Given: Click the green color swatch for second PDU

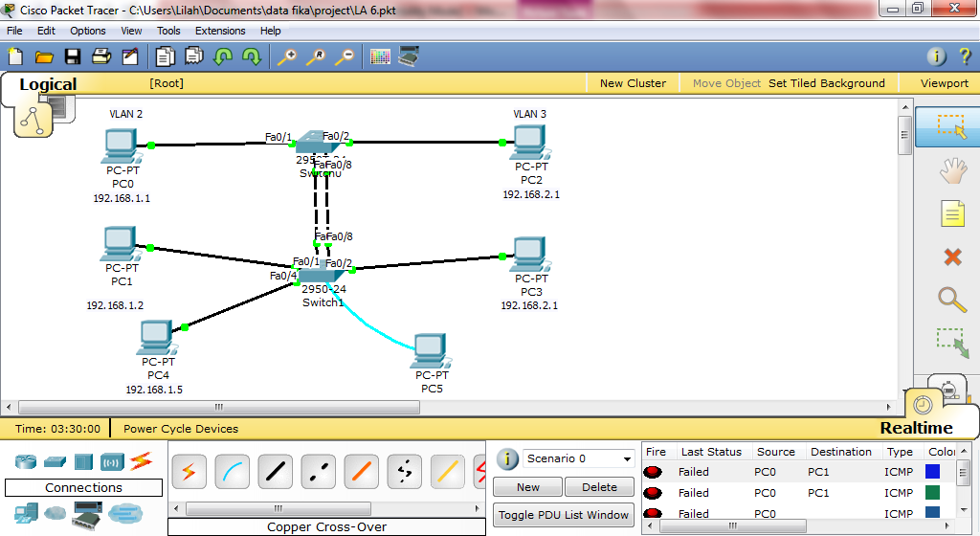Looking at the screenshot, I should tap(932, 493).
